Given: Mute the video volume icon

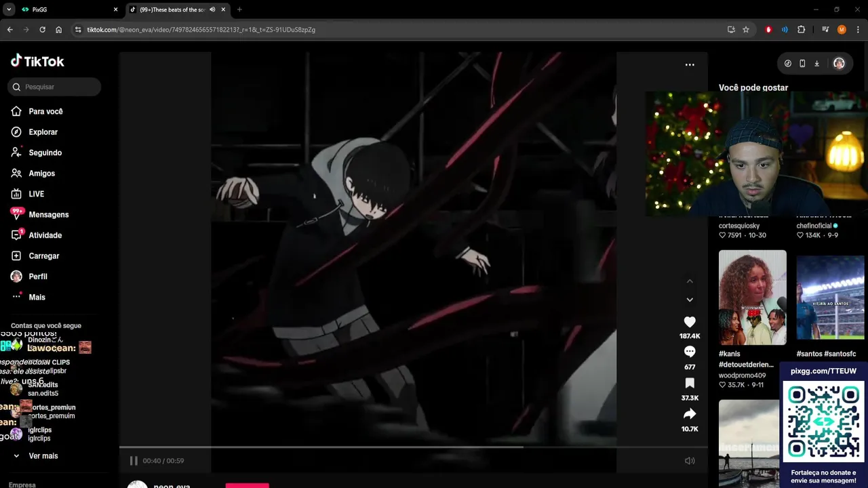Looking at the screenshot, I should (x=690, y=461).
